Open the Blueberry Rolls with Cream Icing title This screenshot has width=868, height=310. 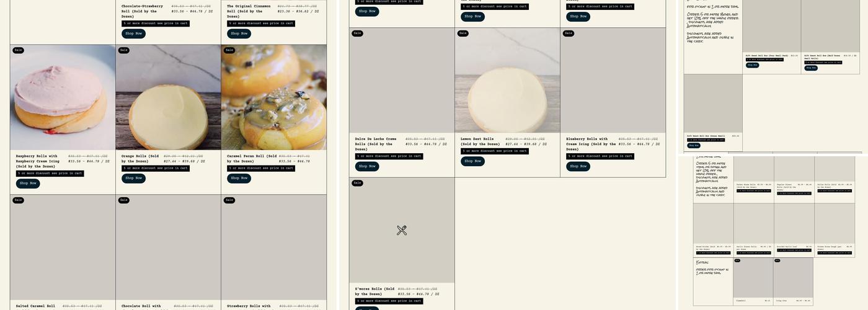(x=591, y=144)
